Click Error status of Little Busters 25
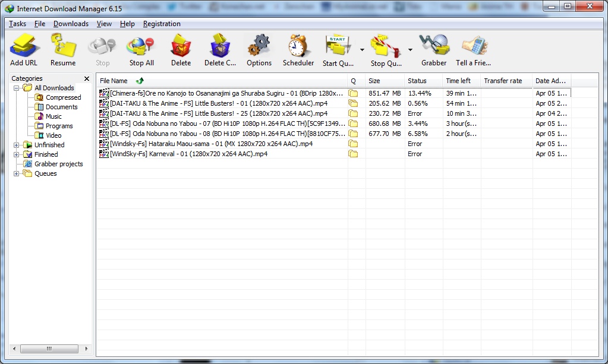 415,113
